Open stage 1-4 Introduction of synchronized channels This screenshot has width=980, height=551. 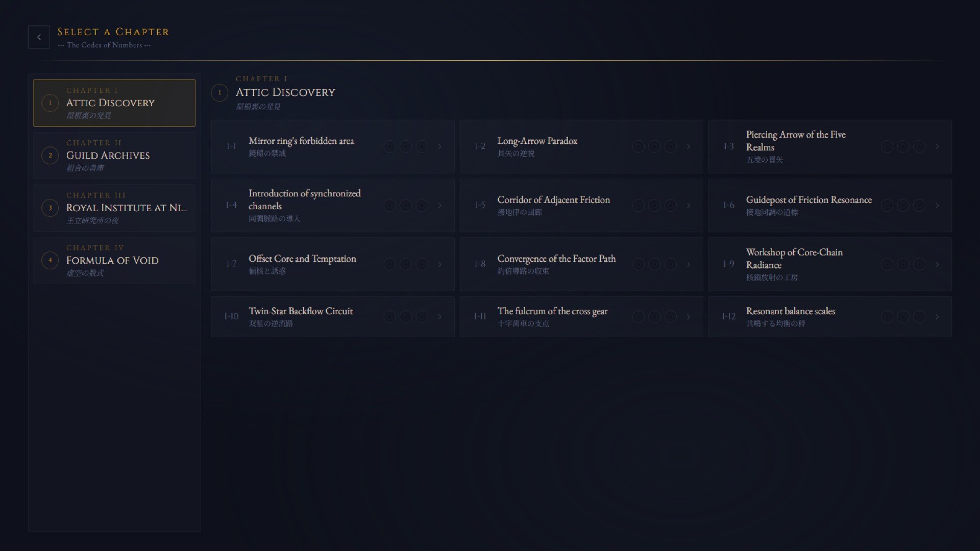332,205
